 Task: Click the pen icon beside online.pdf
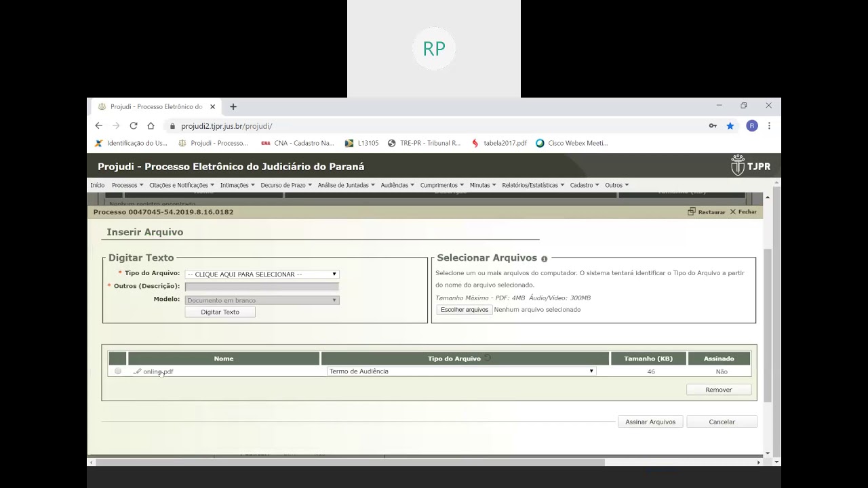pyautogui.click(x=137, y=371)
